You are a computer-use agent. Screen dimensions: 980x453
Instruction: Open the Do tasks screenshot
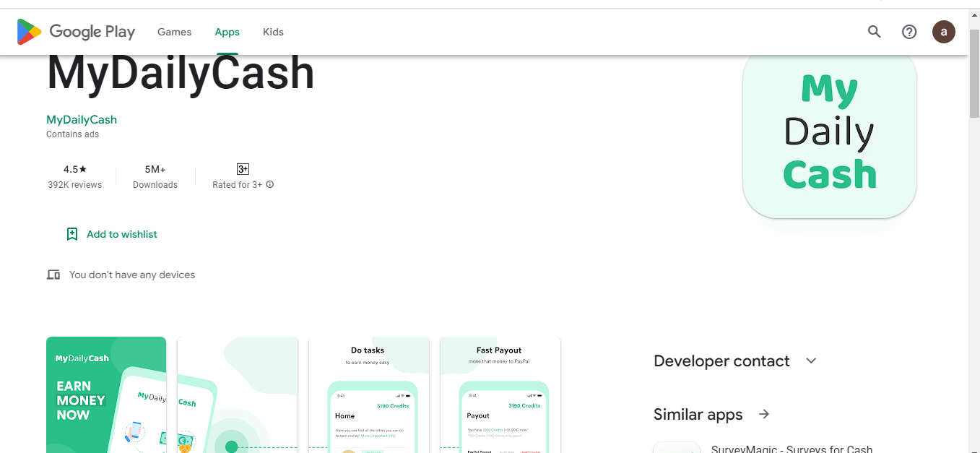click(369, 394)
